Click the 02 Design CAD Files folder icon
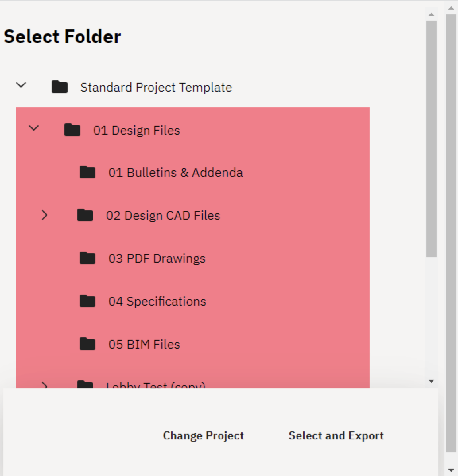The image size is (458, 476). pos(85,215)
